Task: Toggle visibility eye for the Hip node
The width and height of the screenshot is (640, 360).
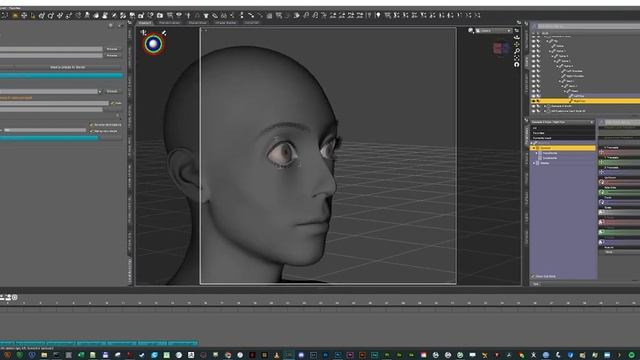Action: 533,41
